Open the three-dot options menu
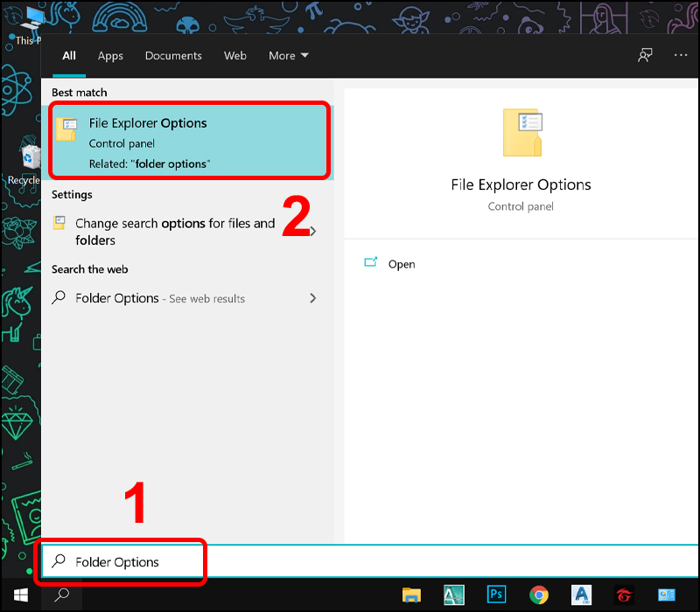 click(x=681, y=55)
